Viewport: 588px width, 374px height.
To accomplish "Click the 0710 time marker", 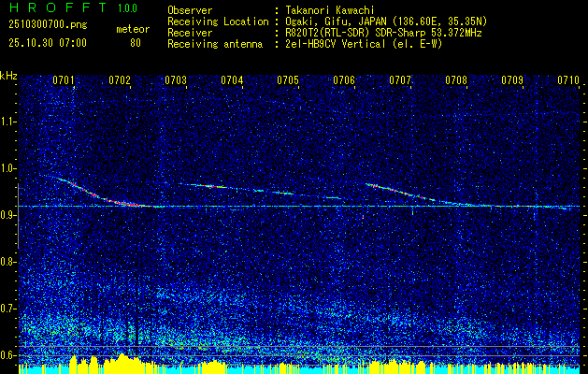I will click(x=568, y=79).
